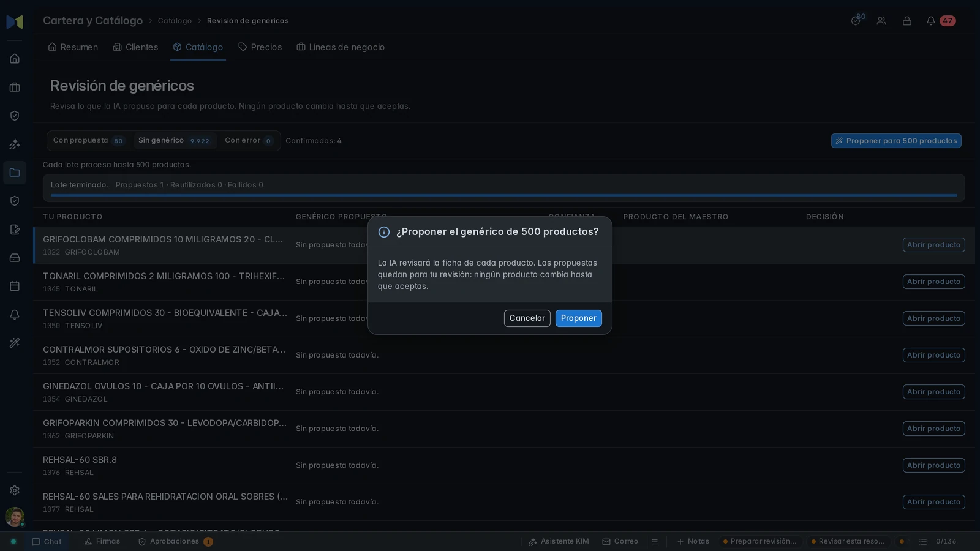Go to Líneas de negocio tab
The width and height of the screenshot is (980, 551).
click(x=341, y=47)
